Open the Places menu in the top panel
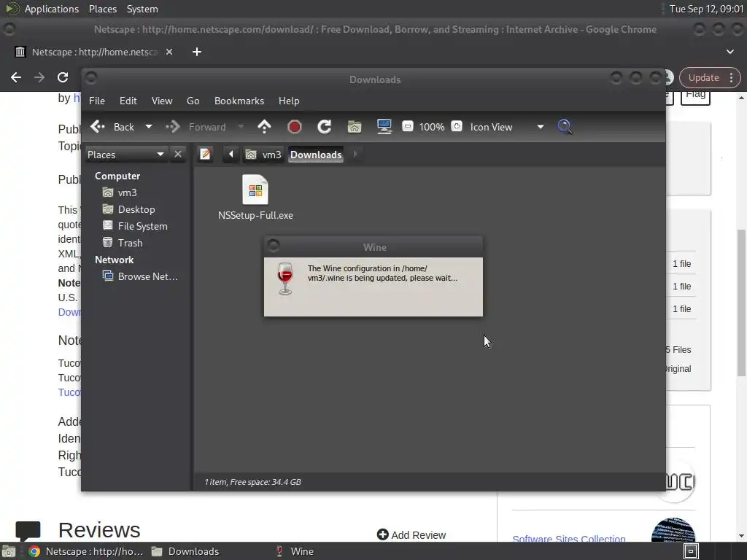Image resolution: width=747 pixels, height=560 pixels. tap(102, 9)
